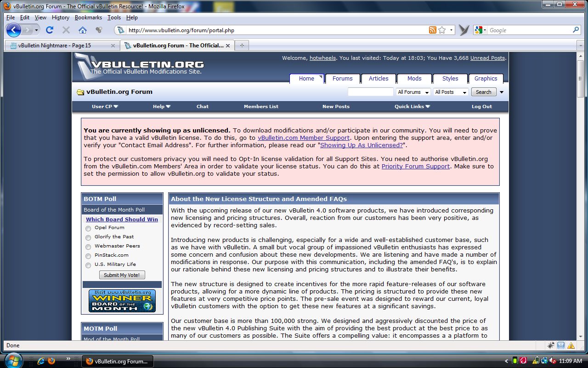Click the forum search text field

(x=371, y=92)
